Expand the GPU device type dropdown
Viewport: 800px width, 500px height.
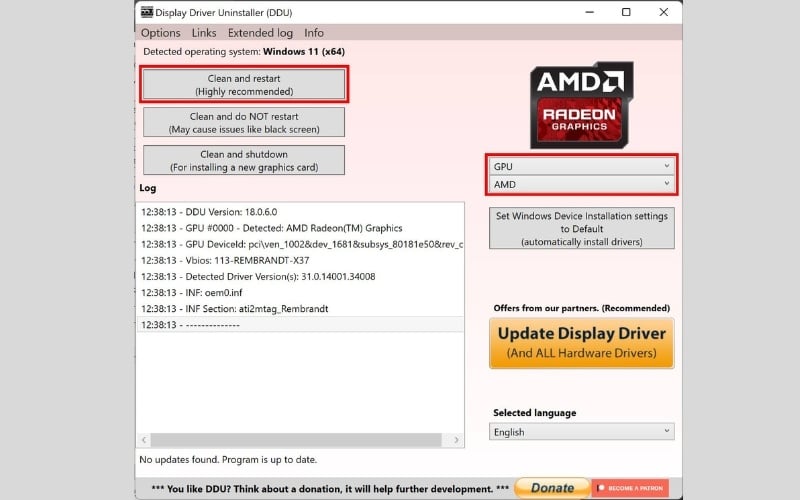click(x=581, y=166)
